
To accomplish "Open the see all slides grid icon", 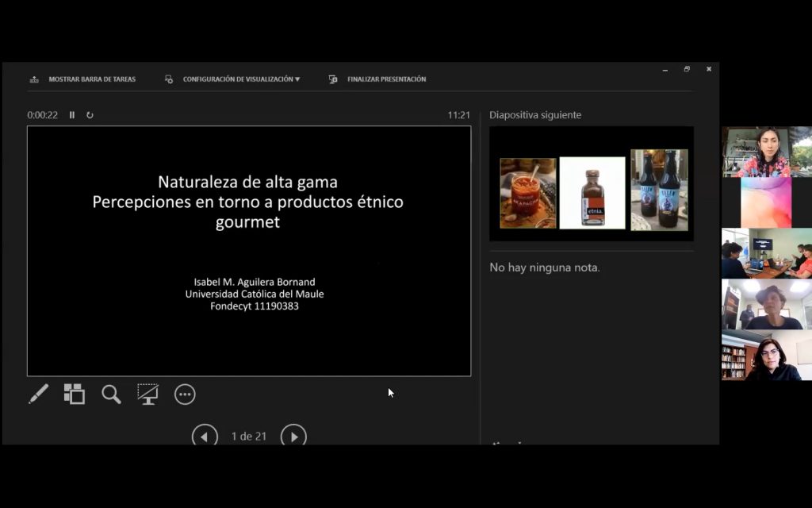I will click(75, 394).
